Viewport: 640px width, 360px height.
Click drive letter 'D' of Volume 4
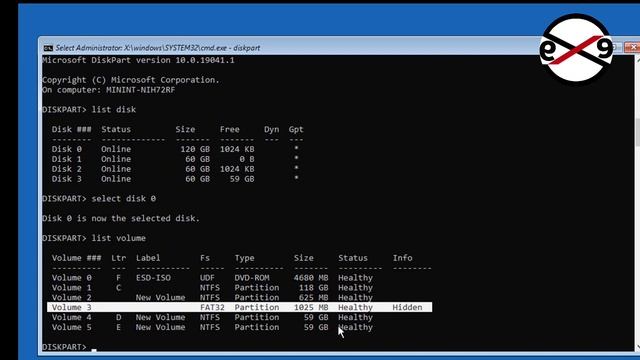(x=118, y=318)
